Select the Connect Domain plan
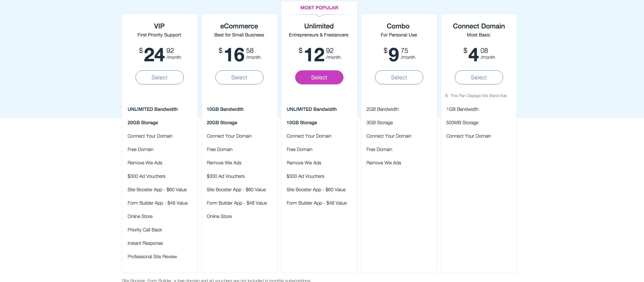 479,77
